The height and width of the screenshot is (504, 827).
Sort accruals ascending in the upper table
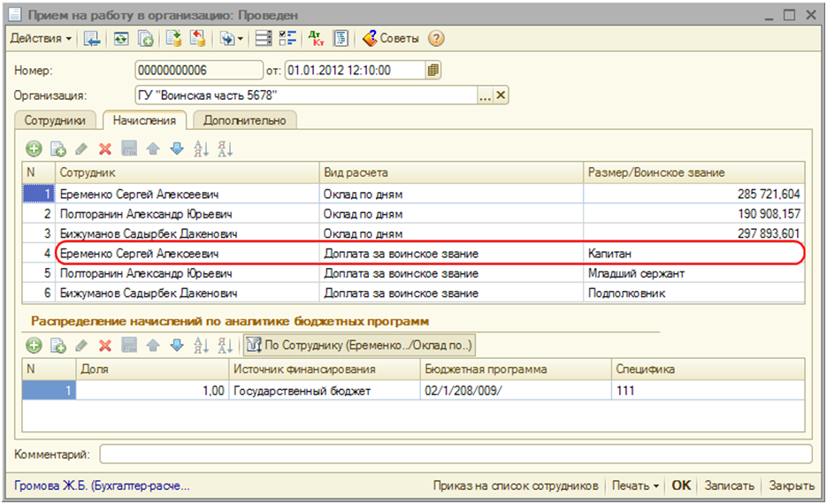point(201,149)
